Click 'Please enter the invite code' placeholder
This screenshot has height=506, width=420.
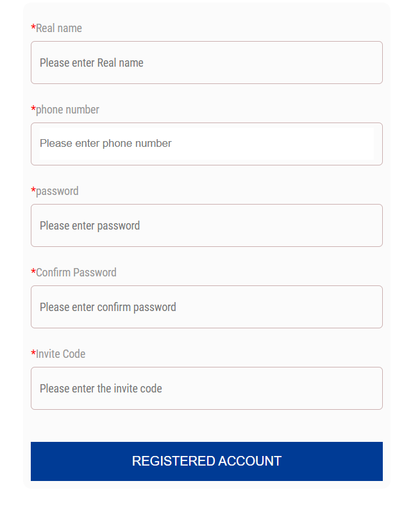(x=101, y=389)
